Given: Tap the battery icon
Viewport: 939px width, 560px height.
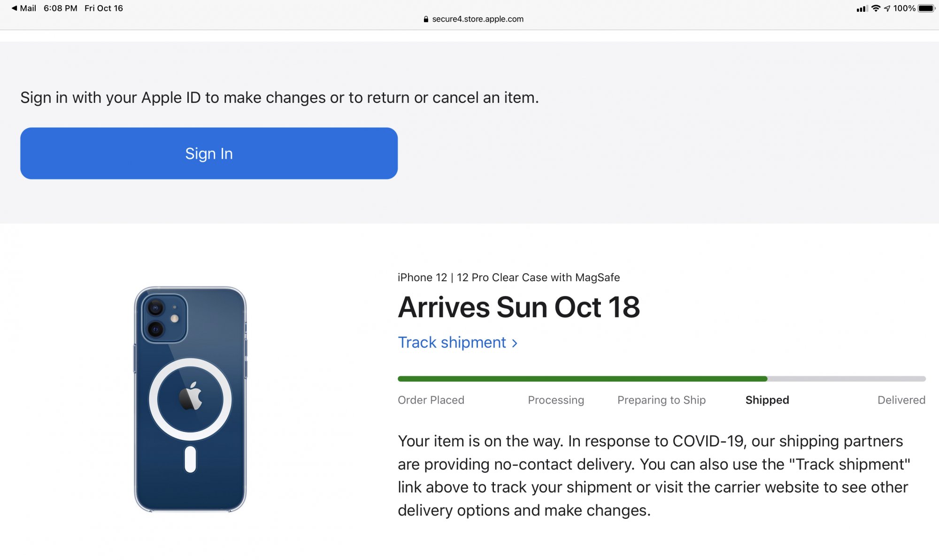Looking at the screenshot, I should point(926,8).
